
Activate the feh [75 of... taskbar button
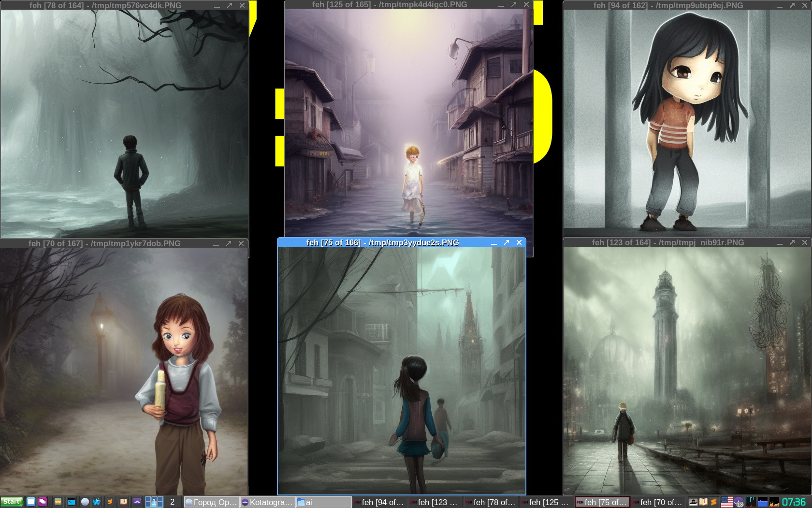[x=602, y=502]
